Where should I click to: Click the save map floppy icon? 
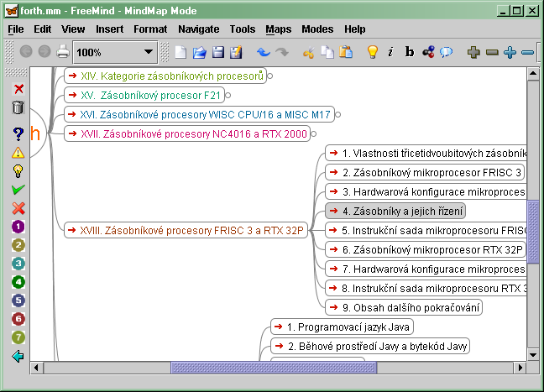click(x=217, y=52)
